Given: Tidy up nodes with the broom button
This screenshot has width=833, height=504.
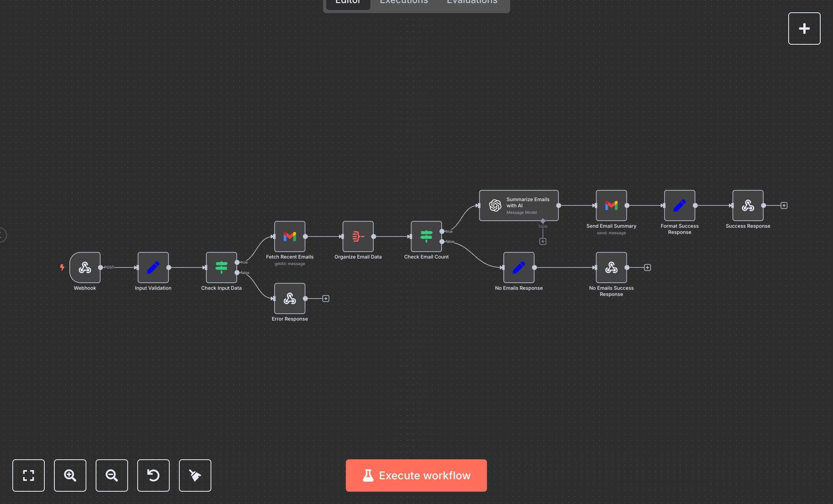Looking at the screenshot, I should [x=195, y=475].
